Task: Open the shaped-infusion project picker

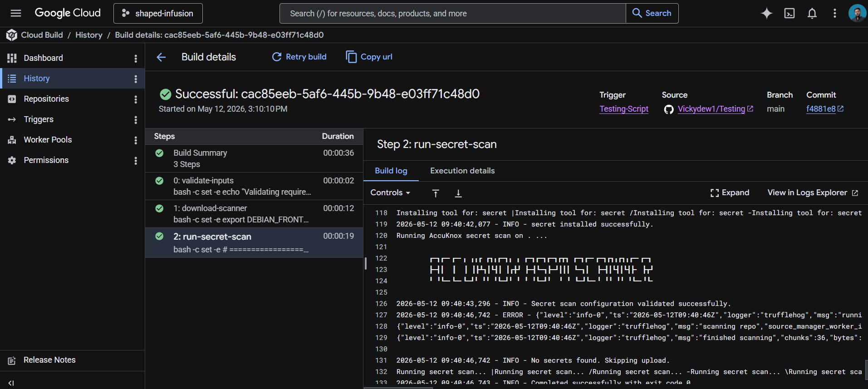Action: coord(158,13)
